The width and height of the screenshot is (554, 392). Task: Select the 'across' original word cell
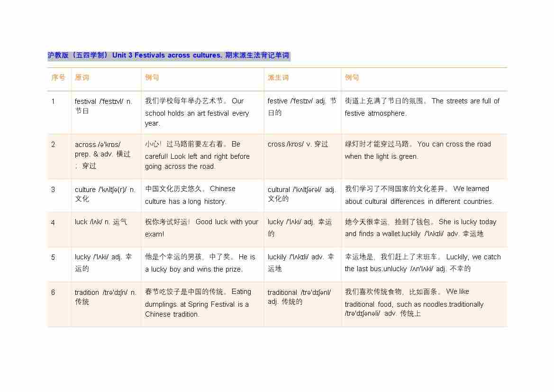(x=102, y=155)
